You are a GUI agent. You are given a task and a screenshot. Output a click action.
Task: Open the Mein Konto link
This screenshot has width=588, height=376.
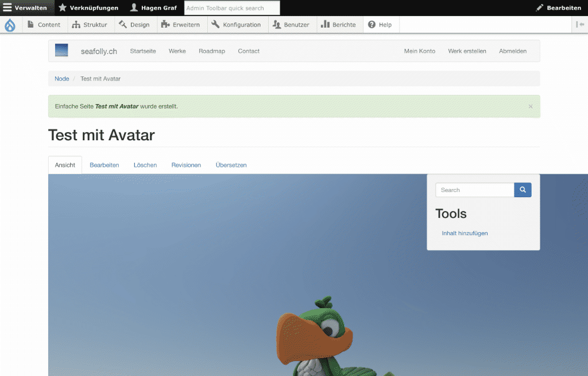tap(420, 51)
